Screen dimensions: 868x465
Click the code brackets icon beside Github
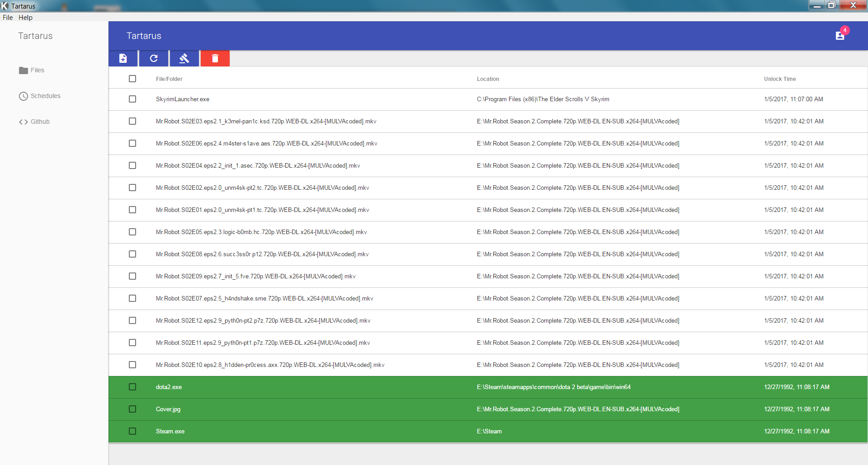(24, 122)
